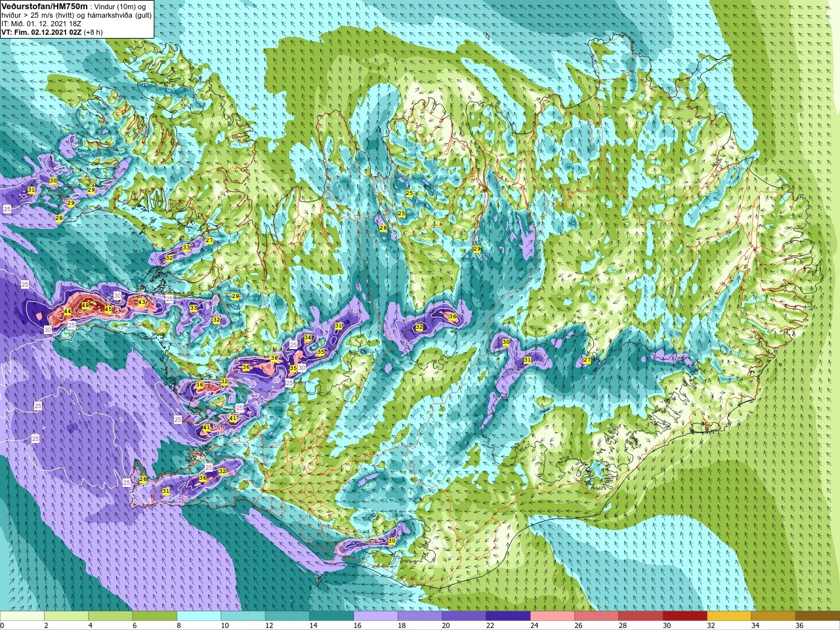The image size is (840, 630).
Task: Click the yellow gust label 38
Action: point(274,358)
